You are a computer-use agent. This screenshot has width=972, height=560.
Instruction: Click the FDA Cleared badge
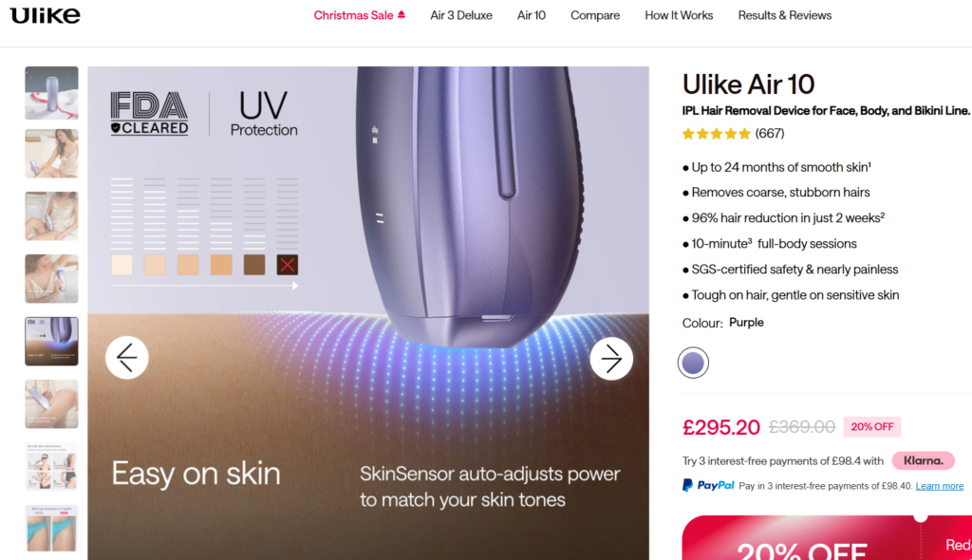pos(149,114)
